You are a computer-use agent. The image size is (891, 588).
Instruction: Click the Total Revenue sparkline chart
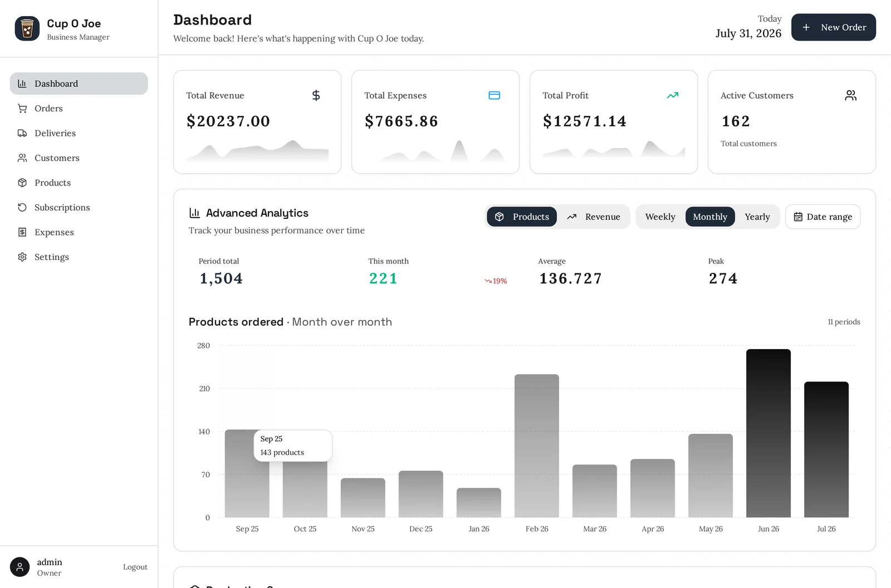coord(257,151)
